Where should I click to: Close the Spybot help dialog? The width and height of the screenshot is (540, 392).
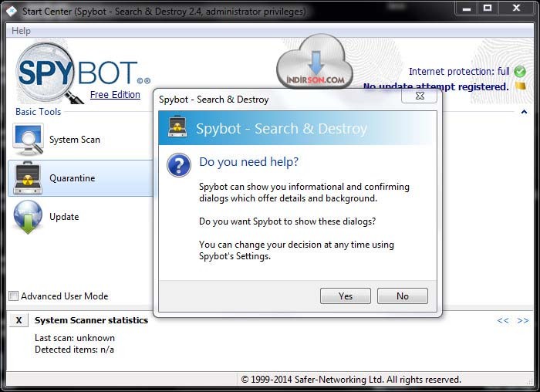pos(419,96)
